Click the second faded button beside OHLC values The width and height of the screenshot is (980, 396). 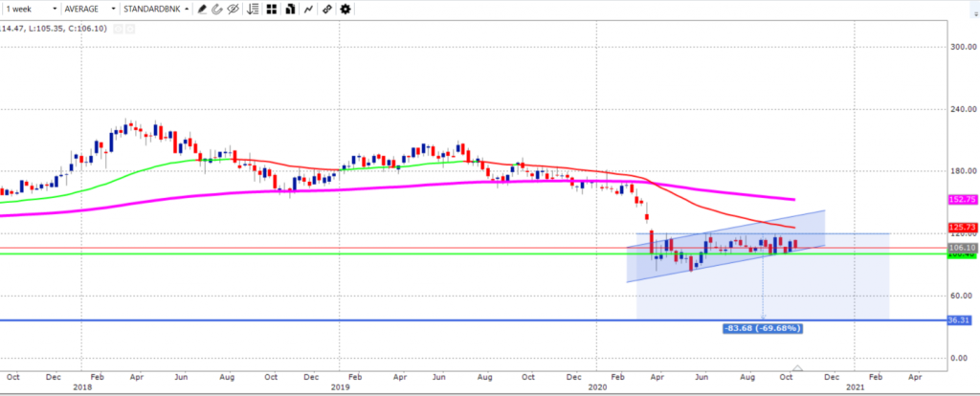130,30
